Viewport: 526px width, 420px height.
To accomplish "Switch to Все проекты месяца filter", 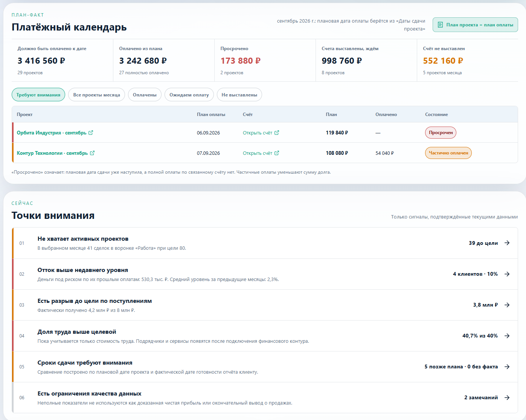I will (x=97, y=95).
